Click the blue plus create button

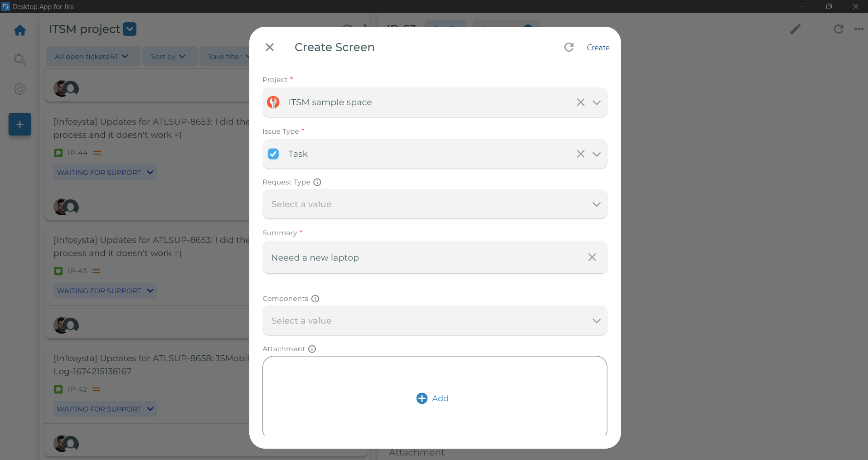click(x=19, y=124)
